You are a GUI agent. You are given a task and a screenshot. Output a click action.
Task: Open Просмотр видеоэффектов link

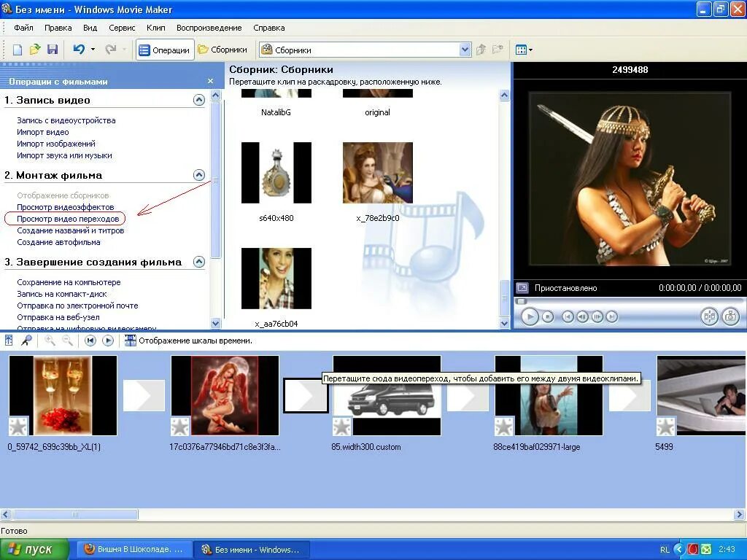(x=65, y=207)
